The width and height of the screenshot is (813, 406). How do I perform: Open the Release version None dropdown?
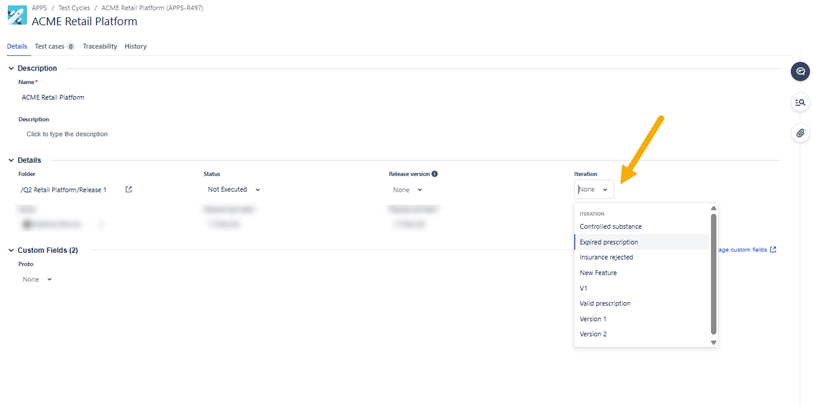tap(408, 190)
